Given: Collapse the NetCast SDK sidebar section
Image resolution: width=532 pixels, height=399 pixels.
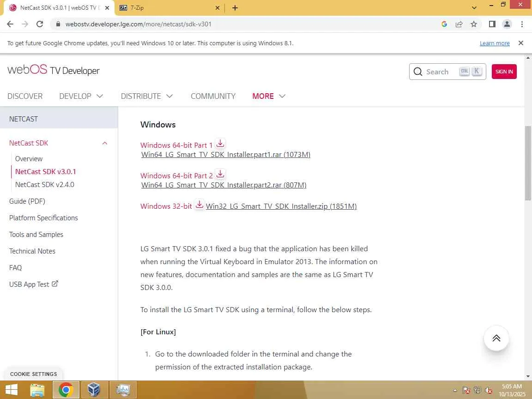Looking at the screenshot, I should click(105, 143).
